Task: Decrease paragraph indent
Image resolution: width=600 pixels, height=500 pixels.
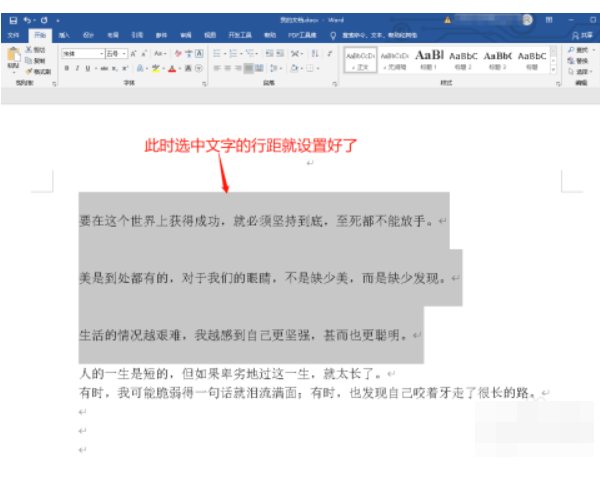Action: [269, 54]
